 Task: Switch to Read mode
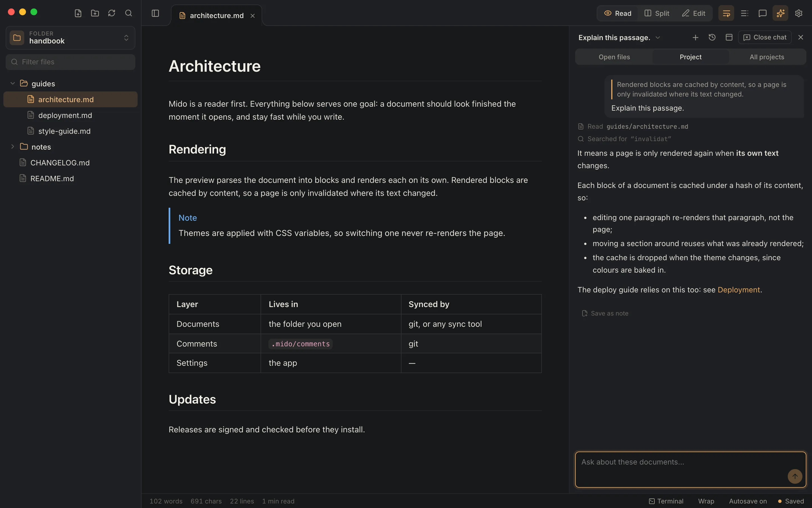click(618, 13)
